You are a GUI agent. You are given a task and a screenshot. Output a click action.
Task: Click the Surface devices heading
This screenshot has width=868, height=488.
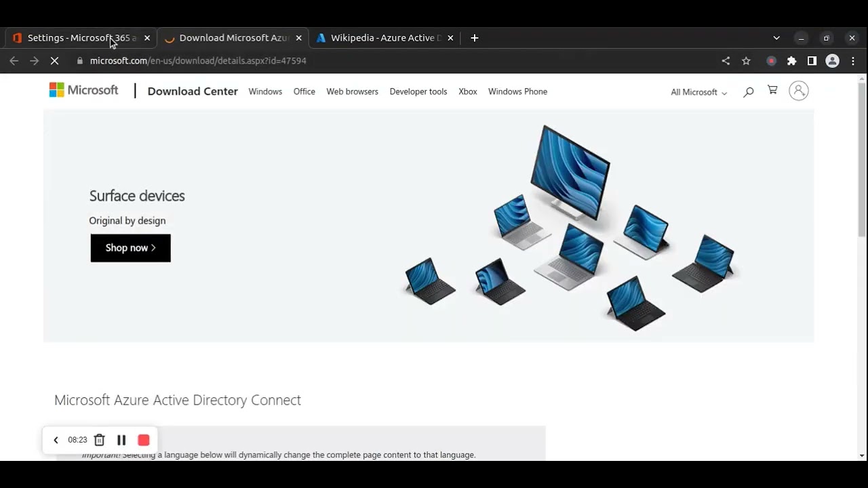tap(137, 196)
